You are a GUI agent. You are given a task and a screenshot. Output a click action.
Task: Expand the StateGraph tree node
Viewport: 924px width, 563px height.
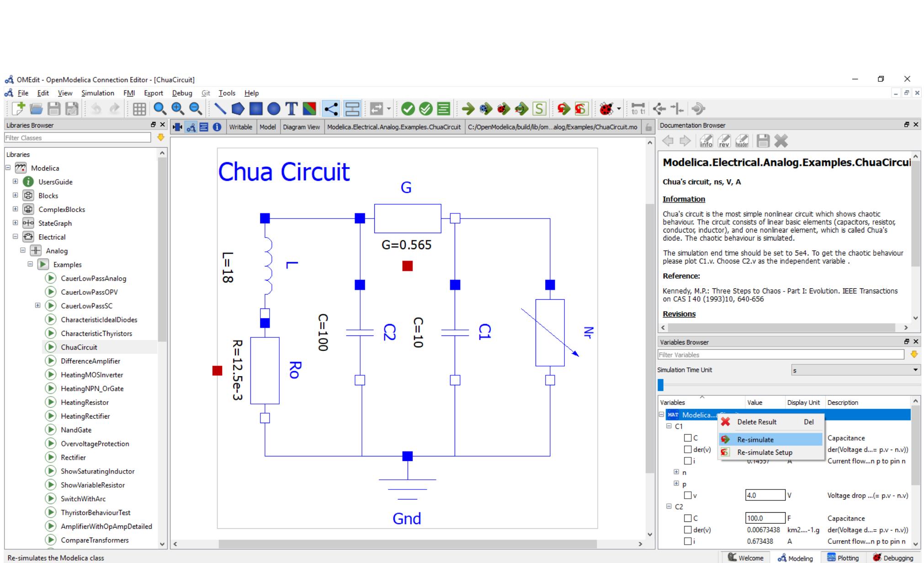(15, 223)
